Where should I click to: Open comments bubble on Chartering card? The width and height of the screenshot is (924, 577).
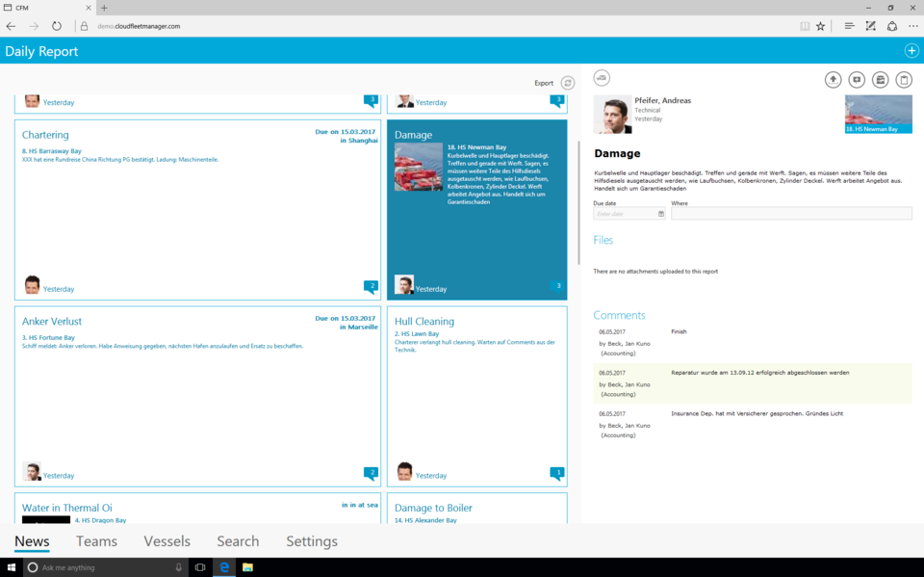click(371, 286)
